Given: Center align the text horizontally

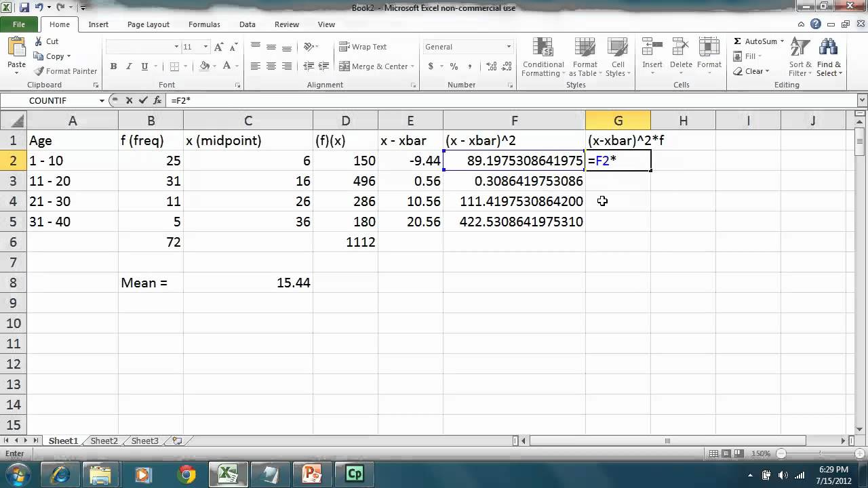Looking at the screenshot, I should [x=271, y=66].
